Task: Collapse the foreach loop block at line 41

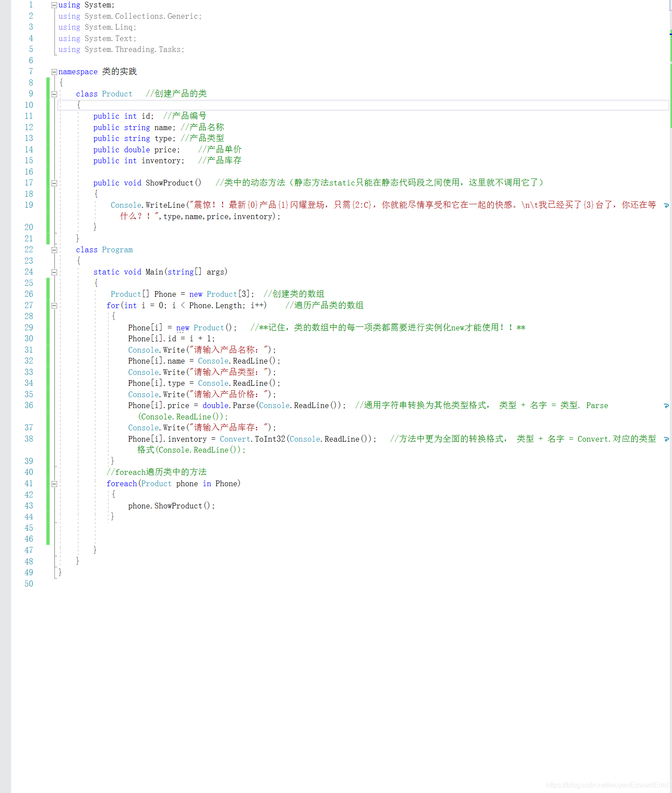Action: tap(54, 484)
